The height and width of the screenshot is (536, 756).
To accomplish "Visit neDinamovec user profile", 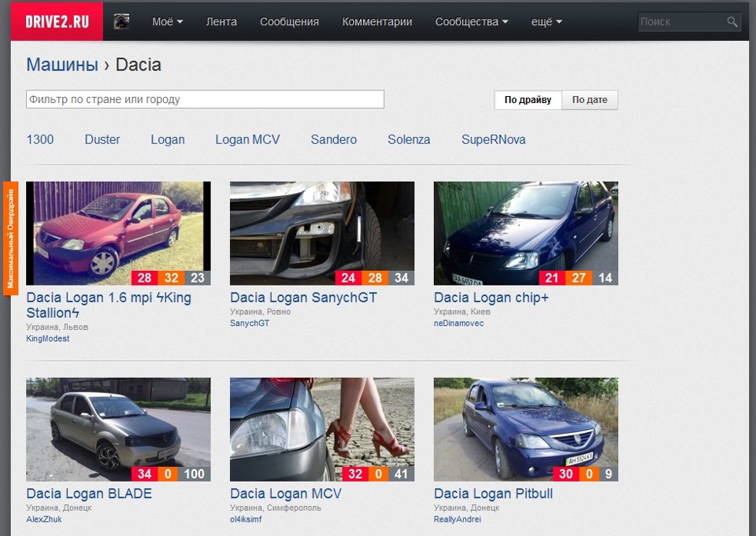I will point(458,323).
